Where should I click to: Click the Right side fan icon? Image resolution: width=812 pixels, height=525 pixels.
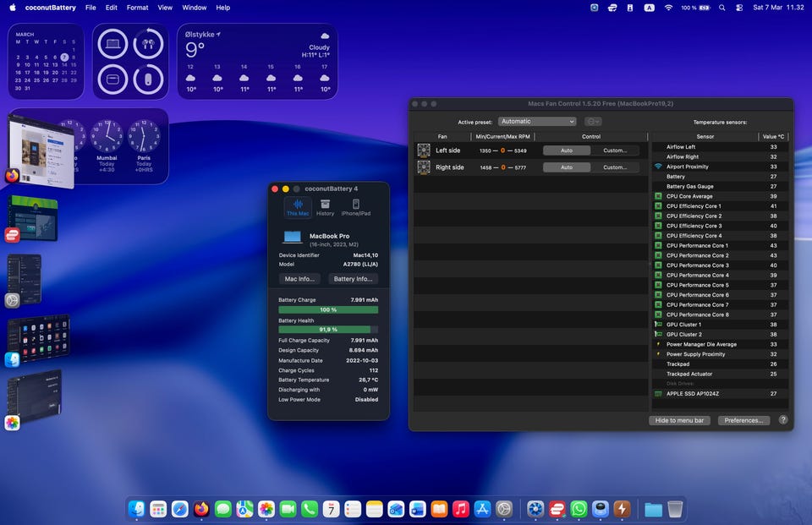424,167
